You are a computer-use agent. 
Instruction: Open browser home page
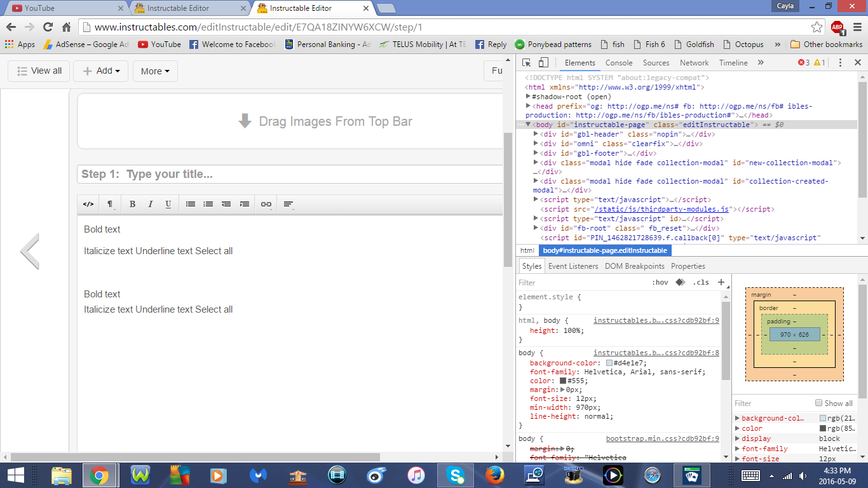pyautogui.click(x=66, y=27)
